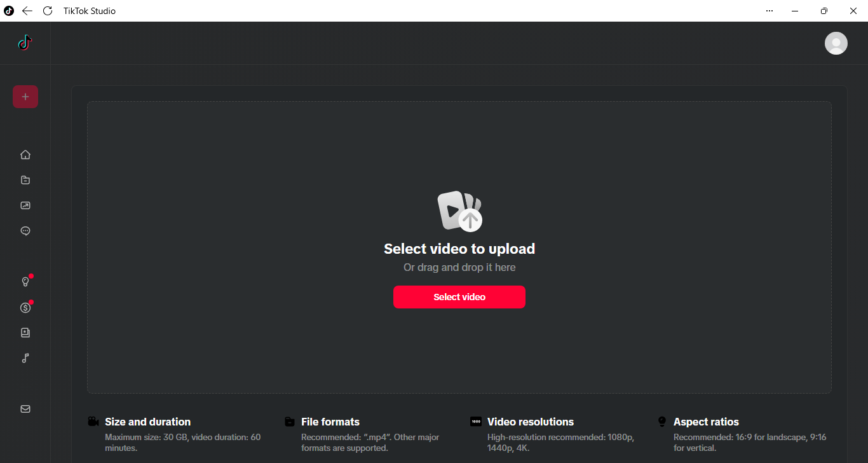Go to Analytics using the chart icon
The image size is (868, 463).
(x=25, y=205)
